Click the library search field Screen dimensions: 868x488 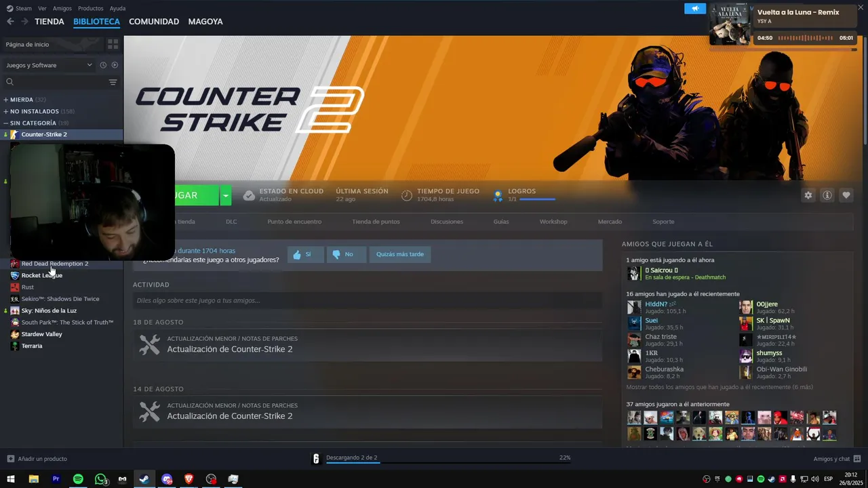54,82
